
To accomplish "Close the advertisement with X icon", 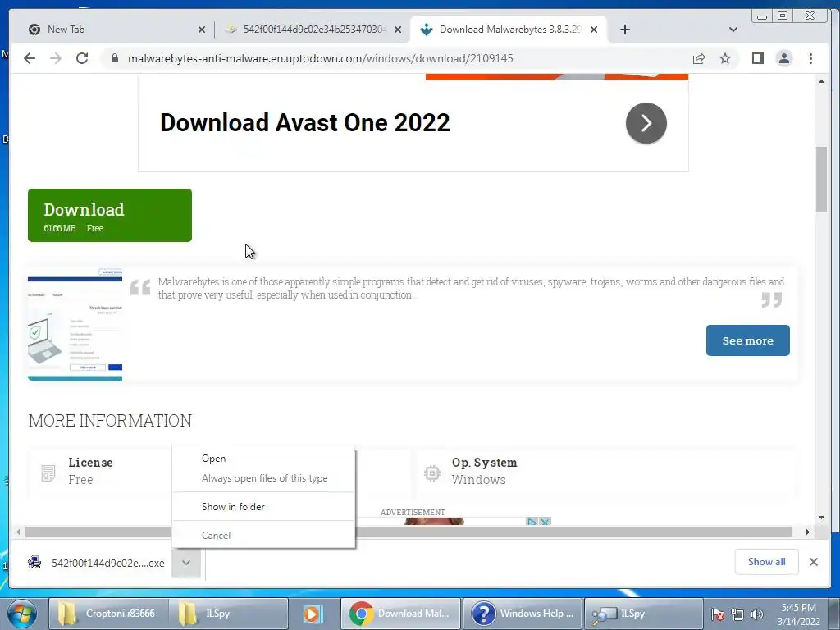I will 545,521.
